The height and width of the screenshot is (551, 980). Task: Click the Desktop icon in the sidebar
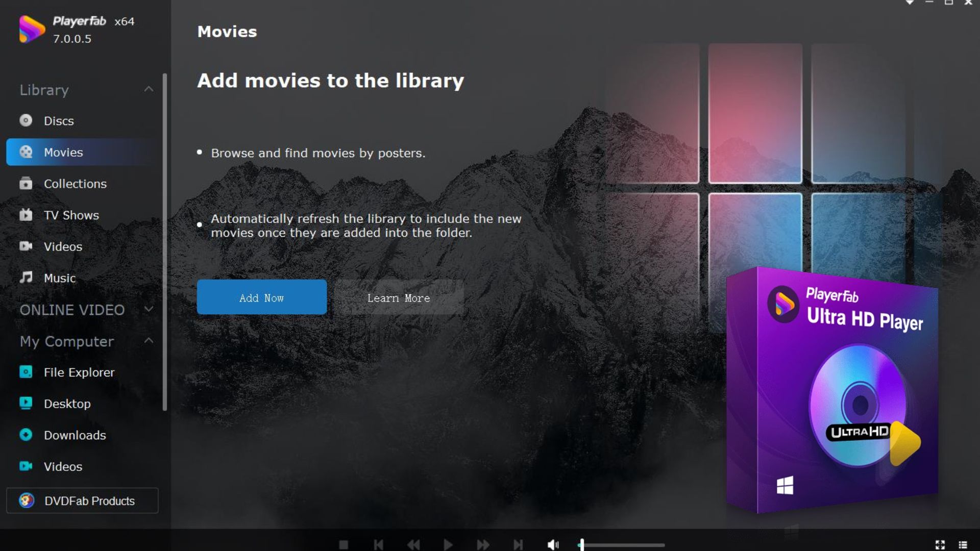[x=26, y=404]
